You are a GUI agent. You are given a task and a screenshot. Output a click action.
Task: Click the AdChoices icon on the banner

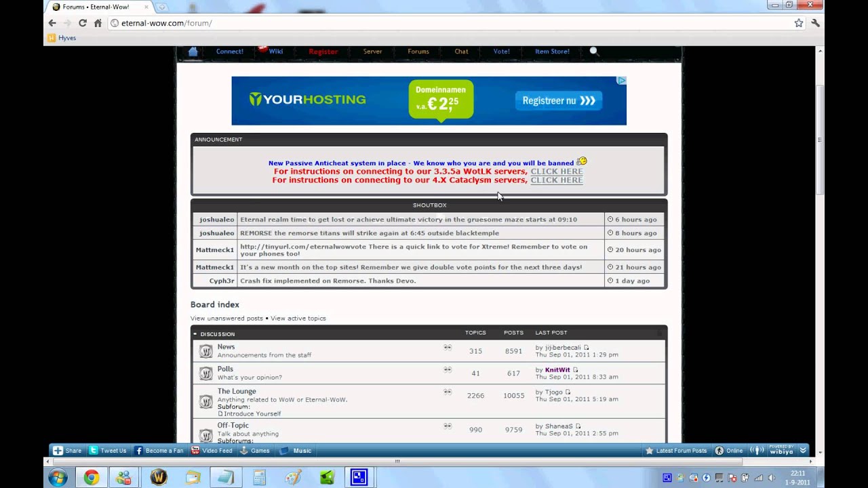[x=621, y=80]
